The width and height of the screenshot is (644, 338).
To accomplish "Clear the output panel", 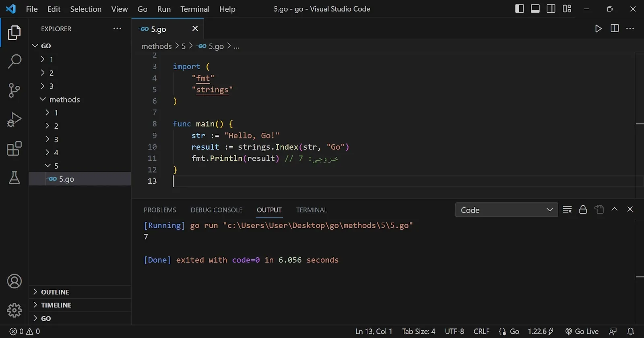I will pyautogui.click(x=567, y=210).
